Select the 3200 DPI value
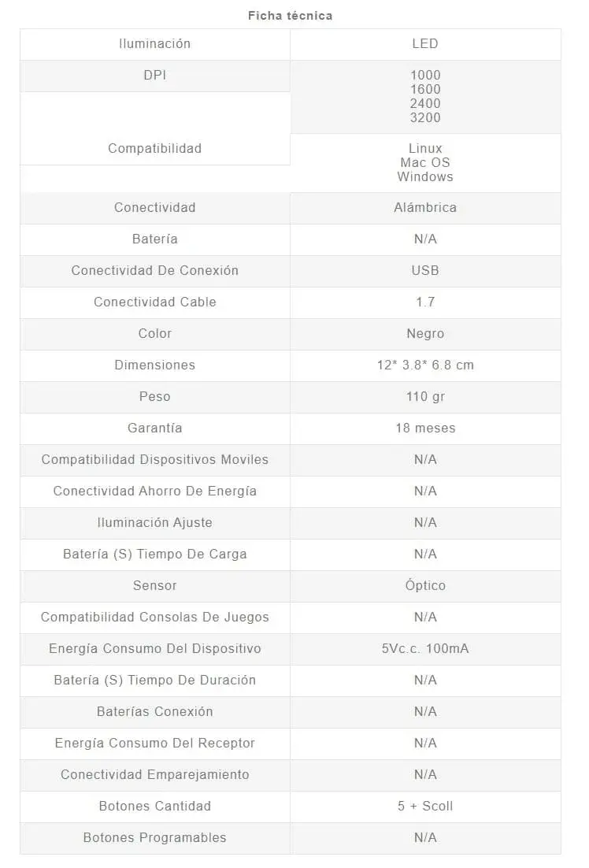Image resolution: width=589 pixels, height=868 pixels. coord(425,118)
